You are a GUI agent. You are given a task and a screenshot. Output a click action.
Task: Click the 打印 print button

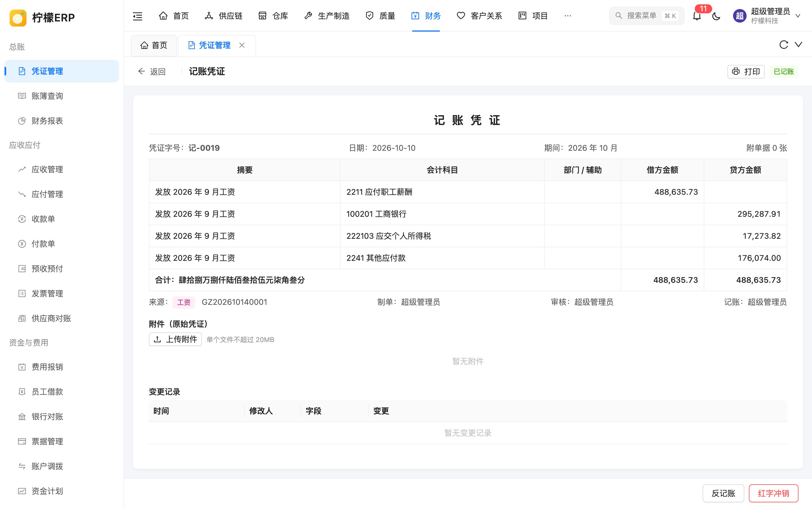pyautogui.click(x=745, y=72)
